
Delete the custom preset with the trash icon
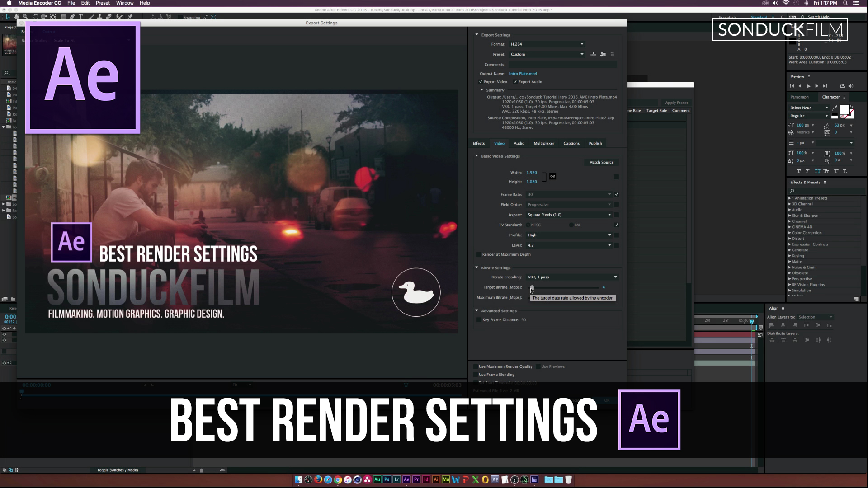613,54
